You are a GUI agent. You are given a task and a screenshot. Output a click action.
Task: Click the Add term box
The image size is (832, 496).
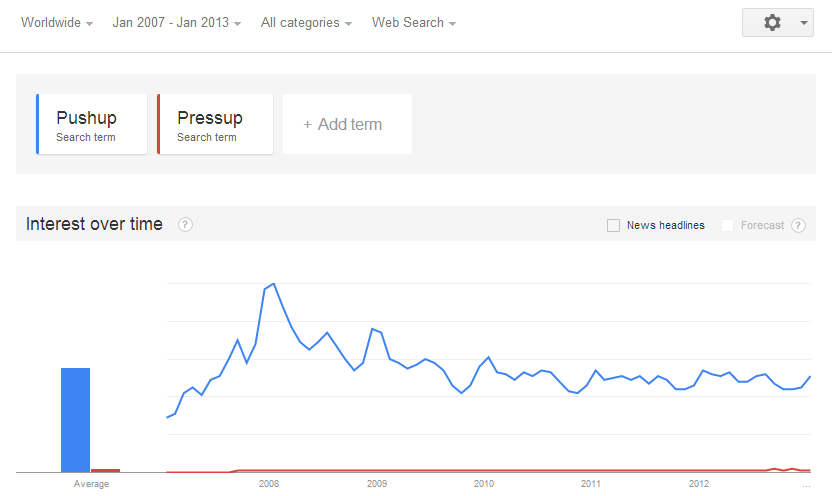click(x=347, y=125)
